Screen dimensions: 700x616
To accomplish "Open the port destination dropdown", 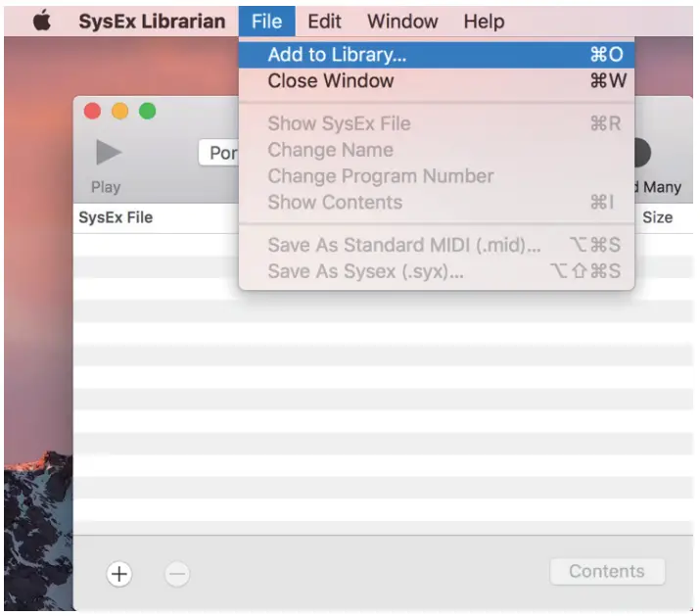I will (x=218, y=153).
